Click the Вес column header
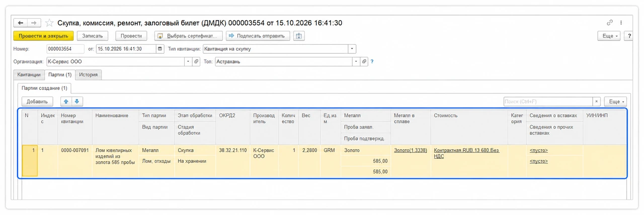 pyautogui.click(x=309, y=126)
